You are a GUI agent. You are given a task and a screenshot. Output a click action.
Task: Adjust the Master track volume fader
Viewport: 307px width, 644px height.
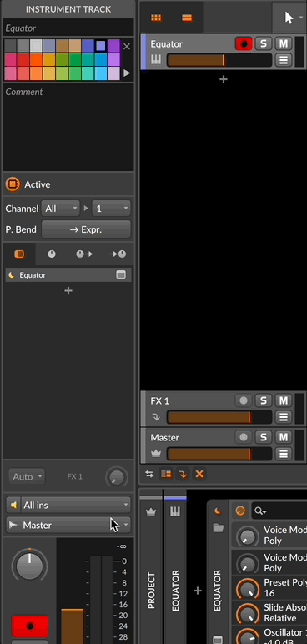click(219, 454)
